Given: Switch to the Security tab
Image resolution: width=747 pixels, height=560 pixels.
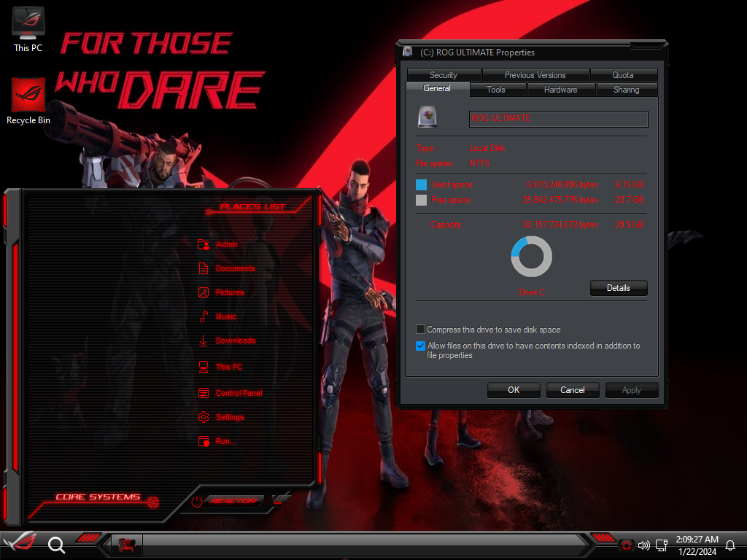Looking at the screenshot, I should coord(443,75).
